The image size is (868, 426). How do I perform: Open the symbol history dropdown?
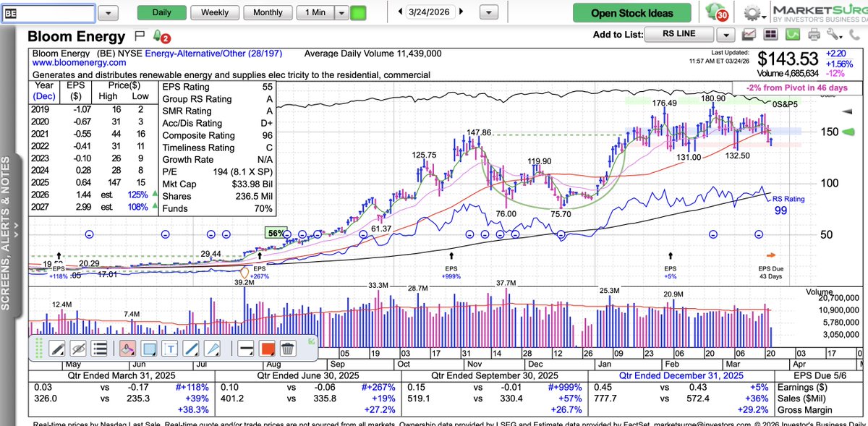coord(109,13)
